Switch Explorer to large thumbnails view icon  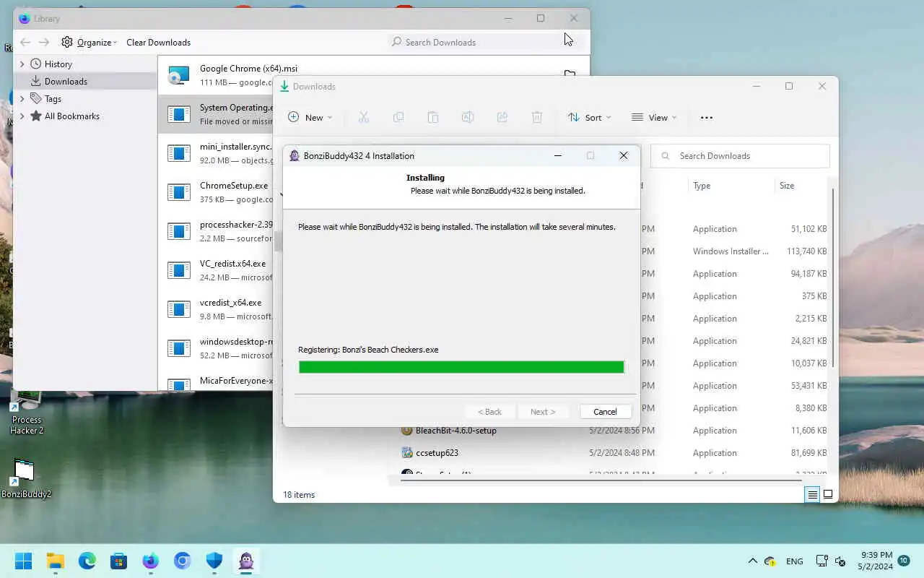(828, 495)
